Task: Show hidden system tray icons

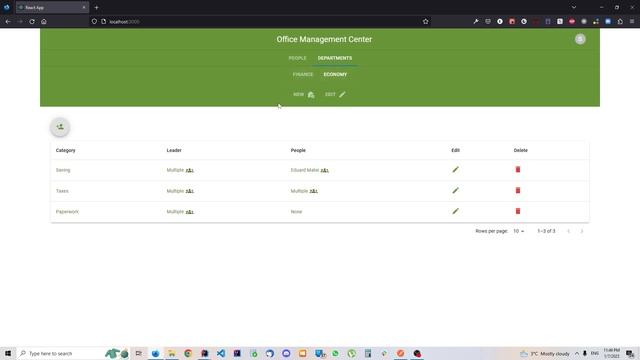Action: (577, 353)
